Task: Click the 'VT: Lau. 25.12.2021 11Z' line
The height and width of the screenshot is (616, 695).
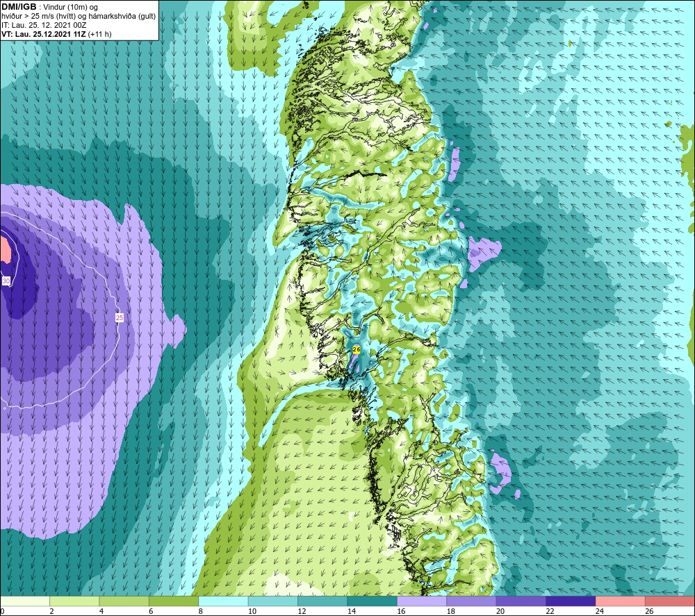Action: tap(44, 34)
